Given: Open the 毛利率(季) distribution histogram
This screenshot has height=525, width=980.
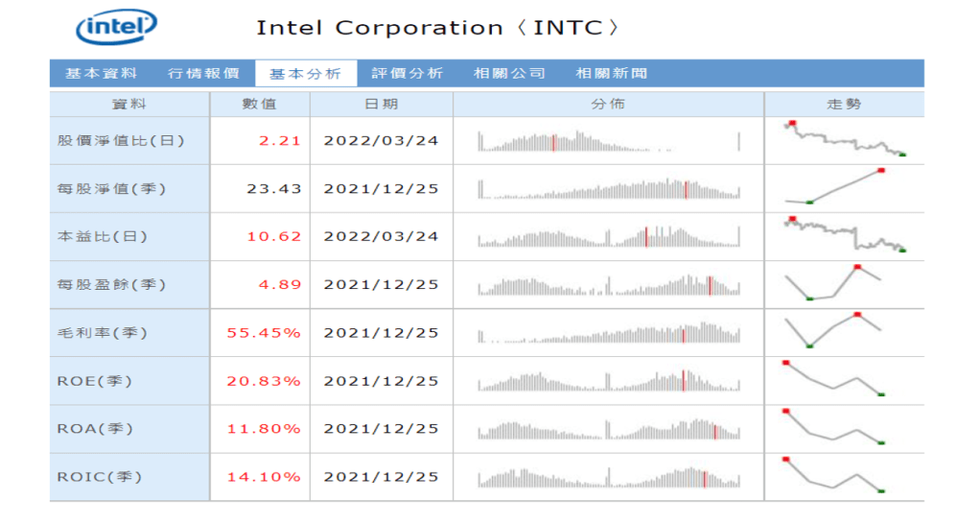Looking at the screenshot, I should point(609,333).
